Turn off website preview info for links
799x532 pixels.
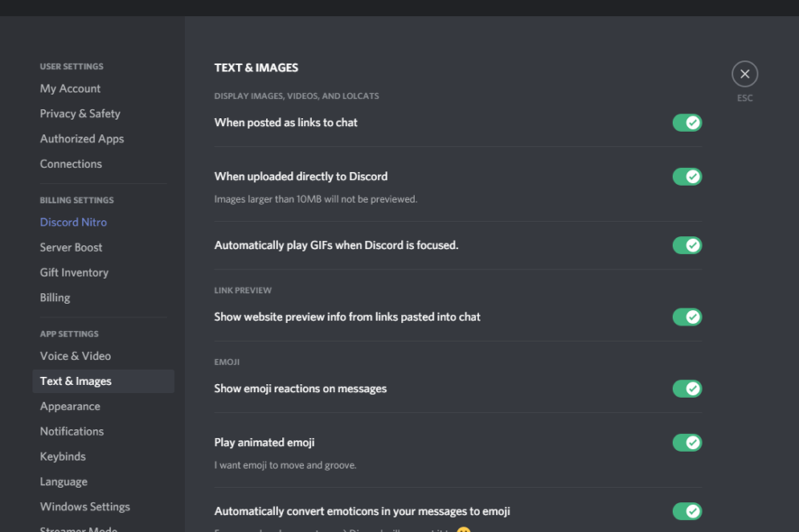[x=687, y=317]
